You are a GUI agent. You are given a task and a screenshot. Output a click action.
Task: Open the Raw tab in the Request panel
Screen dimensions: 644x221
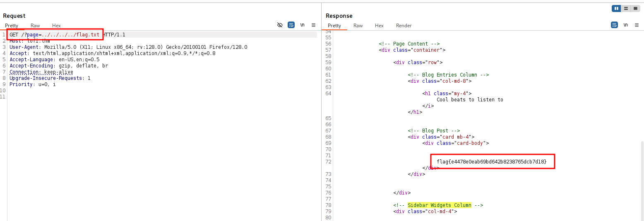tap(35, 26)
